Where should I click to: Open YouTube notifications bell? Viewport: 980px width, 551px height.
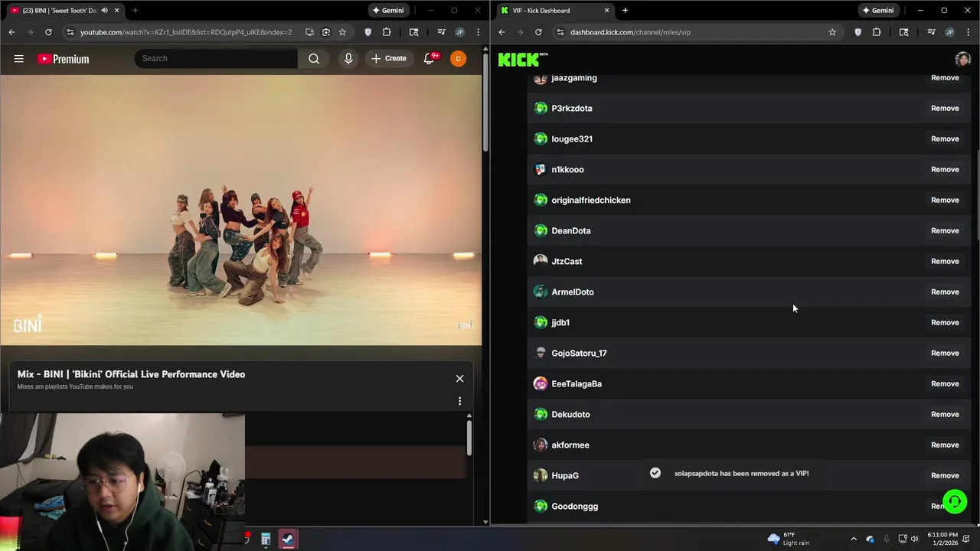point(430,58)
